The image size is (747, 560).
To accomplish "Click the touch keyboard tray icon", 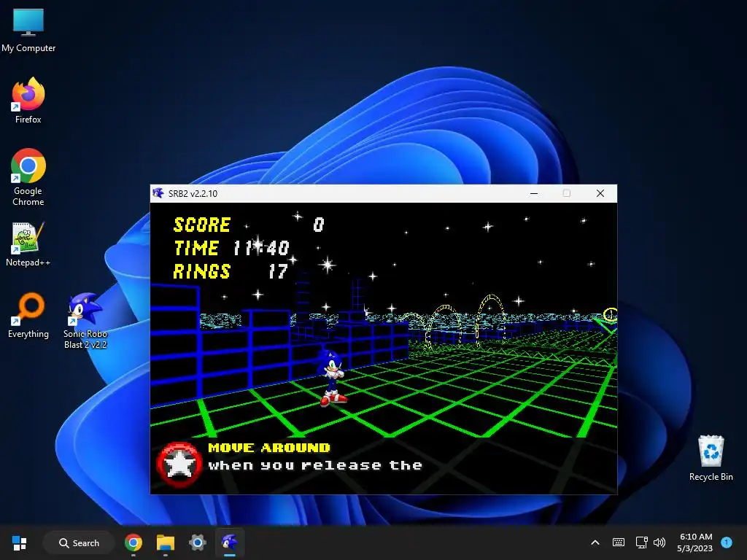I will pos(619,542).
